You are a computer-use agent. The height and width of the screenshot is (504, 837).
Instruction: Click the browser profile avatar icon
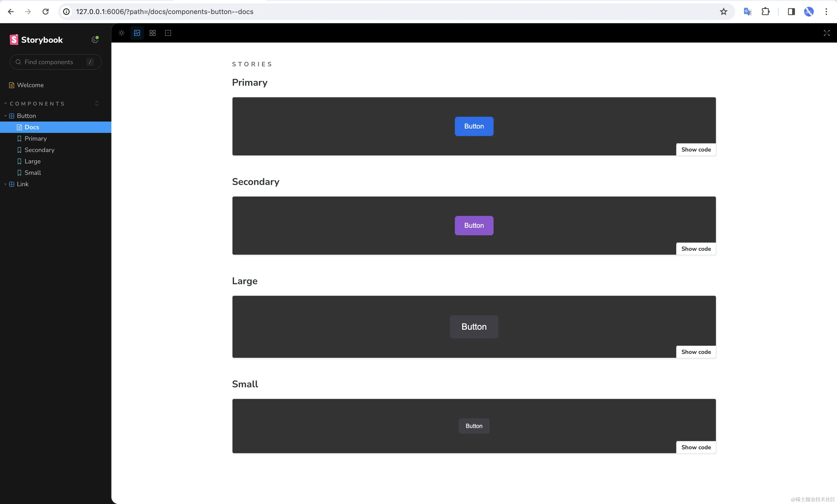(809, 11)
